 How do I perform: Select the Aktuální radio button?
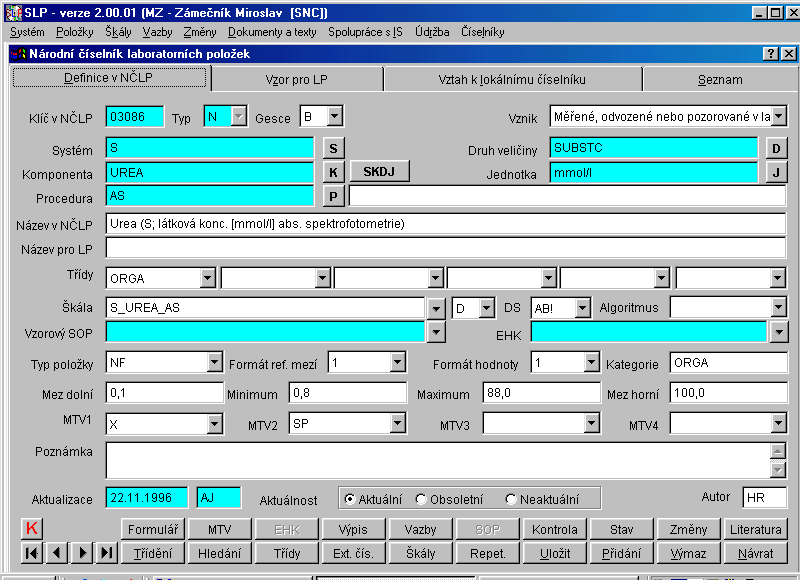[x=348, y=499]
